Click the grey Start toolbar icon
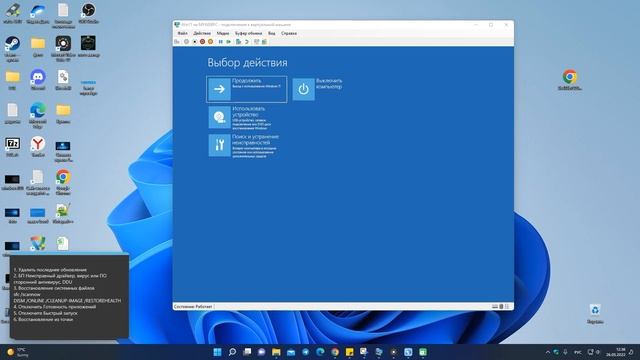 [186, 42]
